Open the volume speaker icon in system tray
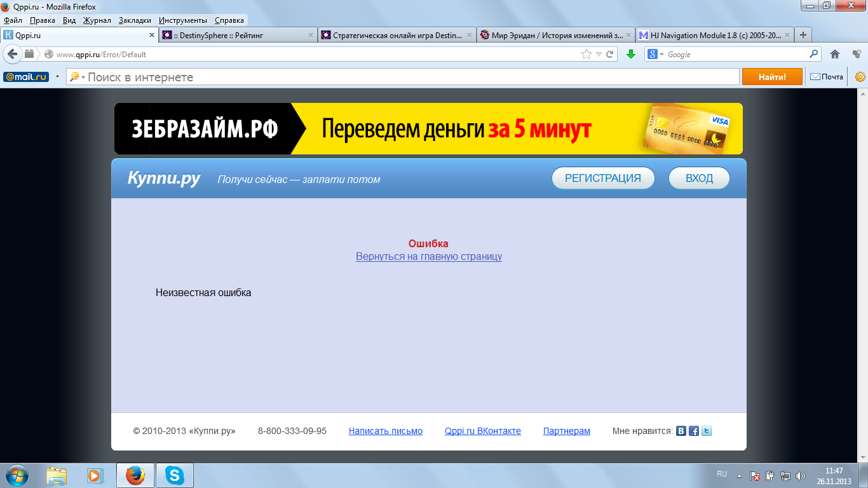 tap(799, 475)
